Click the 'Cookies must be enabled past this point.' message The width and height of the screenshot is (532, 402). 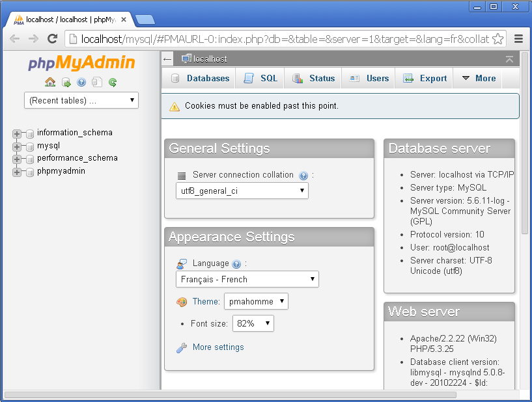point(262,106)
